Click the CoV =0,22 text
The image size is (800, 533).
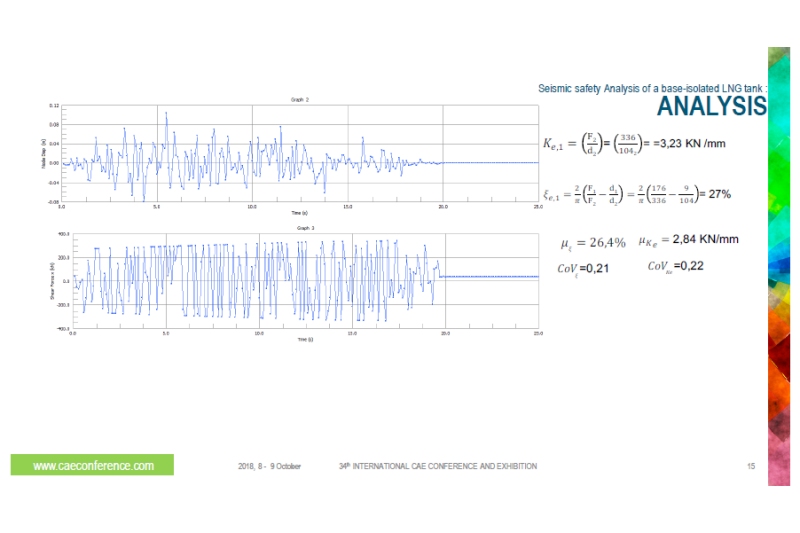(679, 266)
